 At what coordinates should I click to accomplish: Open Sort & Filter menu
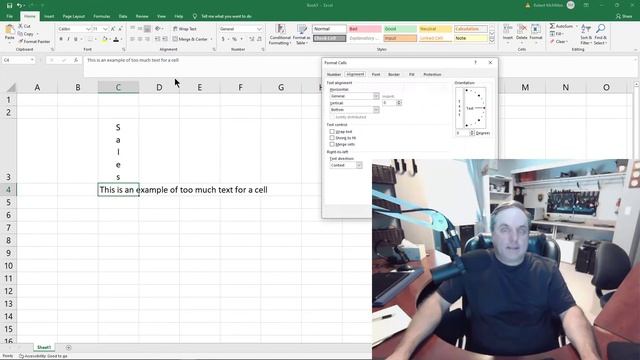click(586, 34)
